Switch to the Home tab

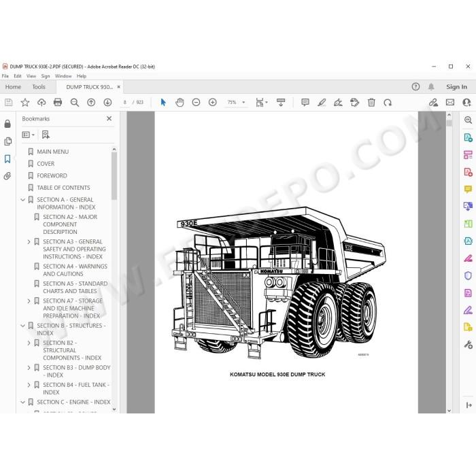click(13, 87)
